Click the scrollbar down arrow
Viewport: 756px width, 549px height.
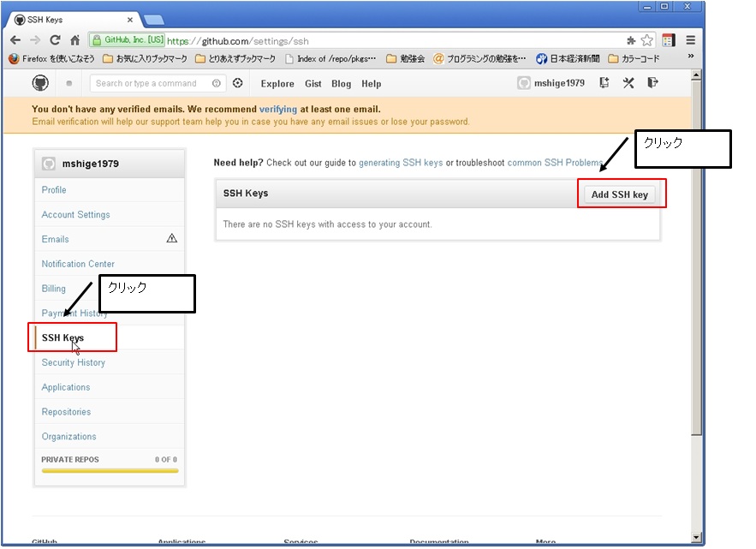696,537
